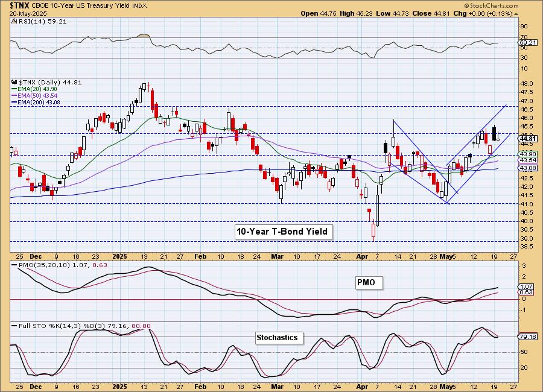Click the 79.16 stochastic tag on right axis
Viewport: 543px width, 392px height.
coord(528,337)
